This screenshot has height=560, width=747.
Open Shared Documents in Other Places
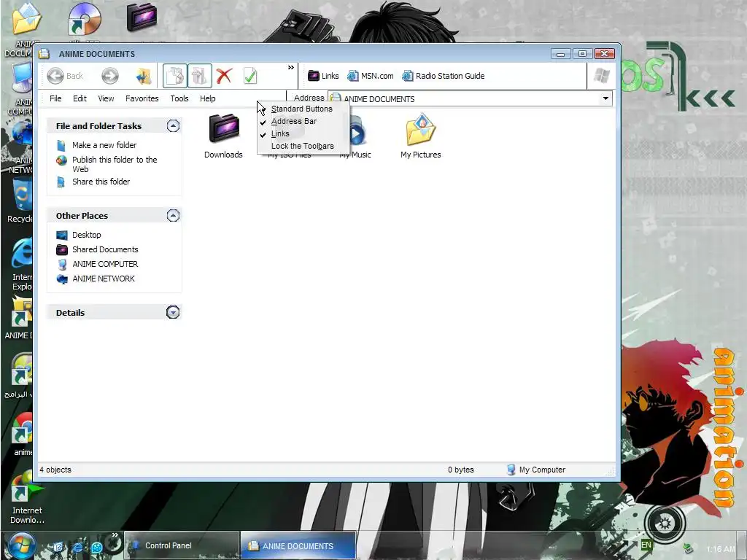tap(105, 249)
